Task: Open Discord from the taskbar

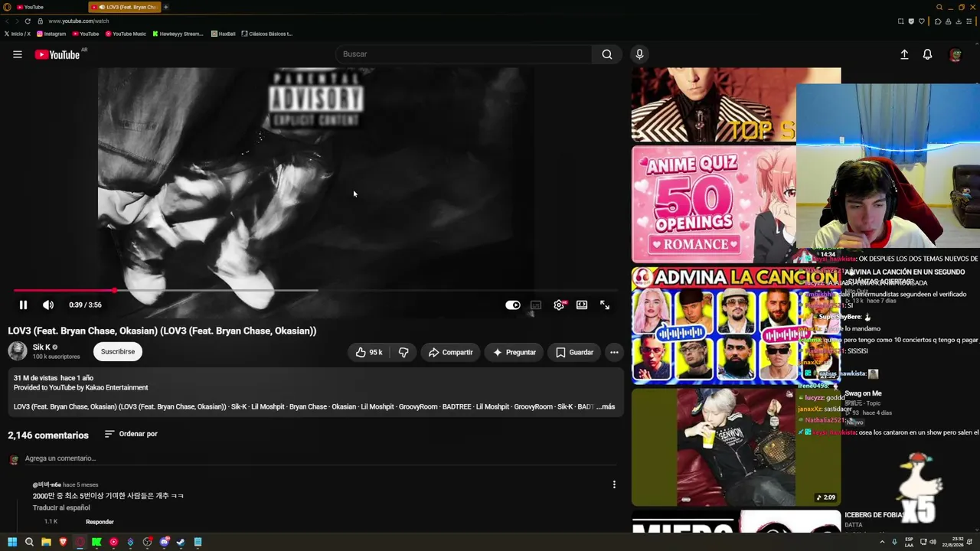Action: (164, 542)
